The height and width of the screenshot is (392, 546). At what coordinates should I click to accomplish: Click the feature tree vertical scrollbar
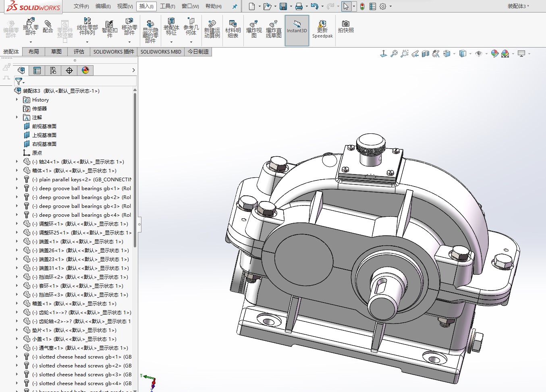(x=135, y=169)
